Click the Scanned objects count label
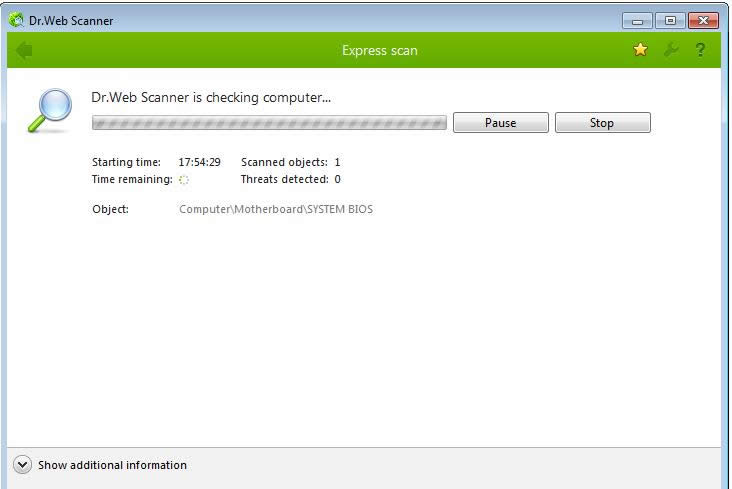The height and width of the screenshot is (489, 732). (284, 162)
